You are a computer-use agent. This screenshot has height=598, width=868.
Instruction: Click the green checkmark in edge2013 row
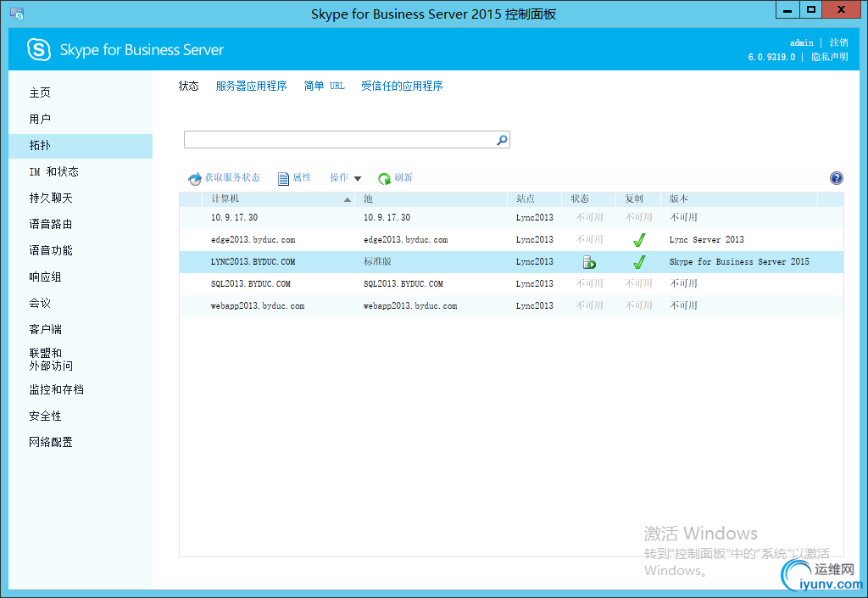tap(639, 240)
